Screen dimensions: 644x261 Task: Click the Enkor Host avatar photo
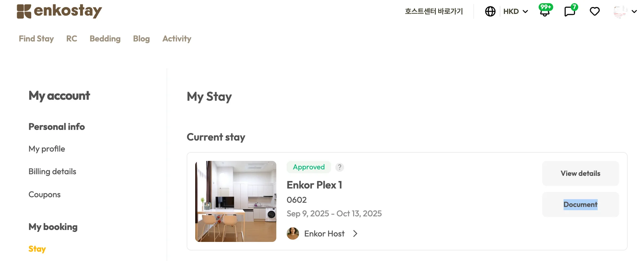point(293,234)
